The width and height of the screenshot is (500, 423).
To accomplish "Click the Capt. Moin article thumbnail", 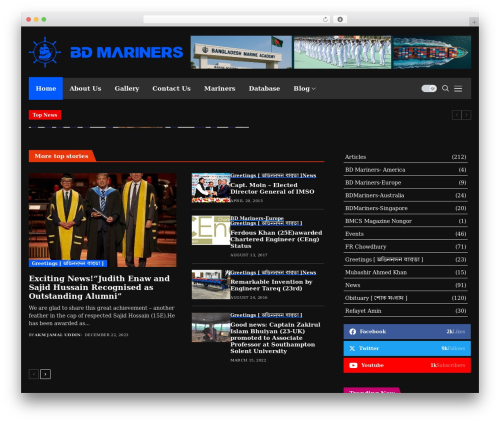I will 211,188.
